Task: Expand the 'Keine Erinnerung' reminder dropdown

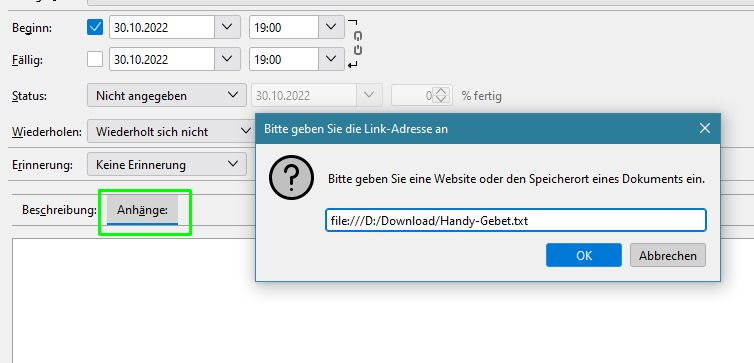Action: point(167,164)
